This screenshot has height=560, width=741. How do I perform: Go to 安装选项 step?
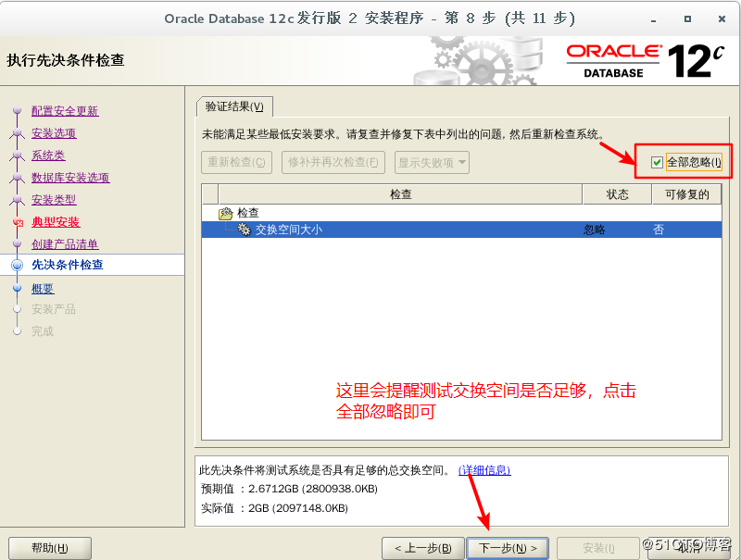(54, 133)
